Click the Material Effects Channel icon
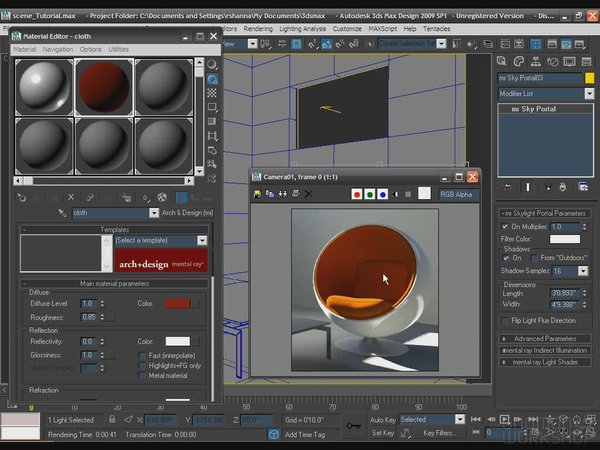Screen dimensions: 600x450 pos(145,197)
